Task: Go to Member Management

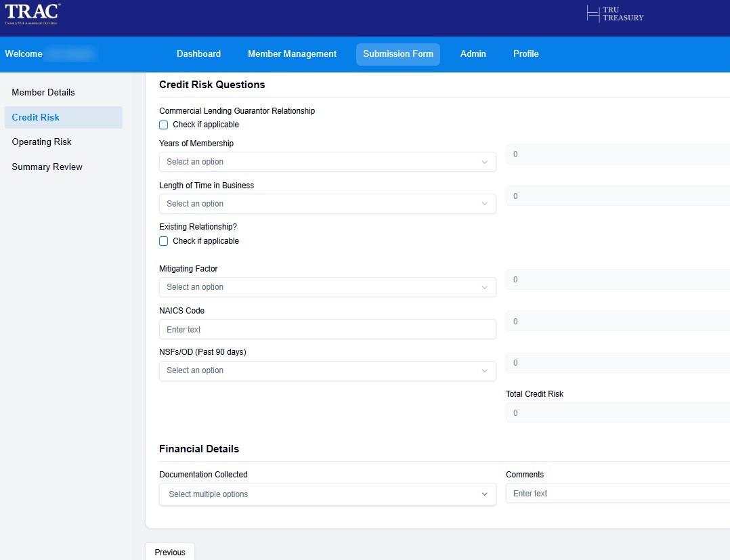Action: coord(292,54)
